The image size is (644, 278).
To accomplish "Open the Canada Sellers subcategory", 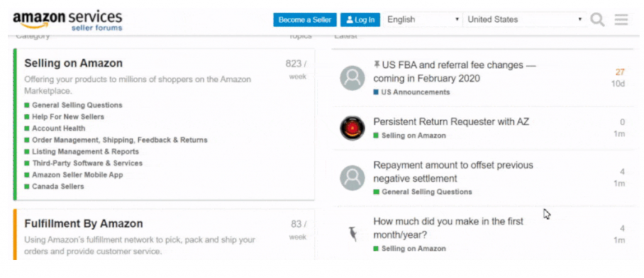I will [x=58, y=186].
